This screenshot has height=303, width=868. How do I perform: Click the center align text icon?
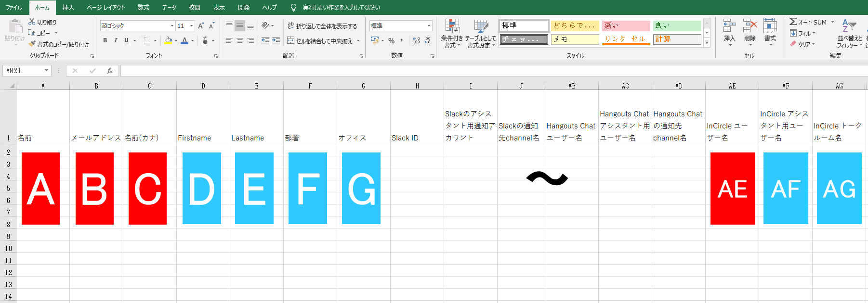(239, 41)
